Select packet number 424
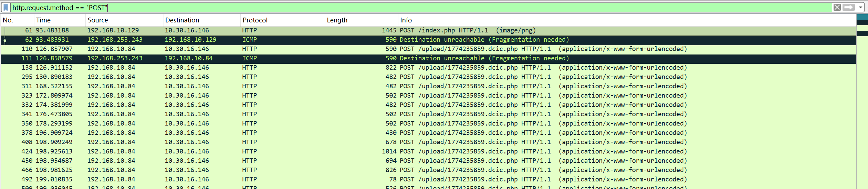Viewport: 868px width, 189px height. [428, 151]
